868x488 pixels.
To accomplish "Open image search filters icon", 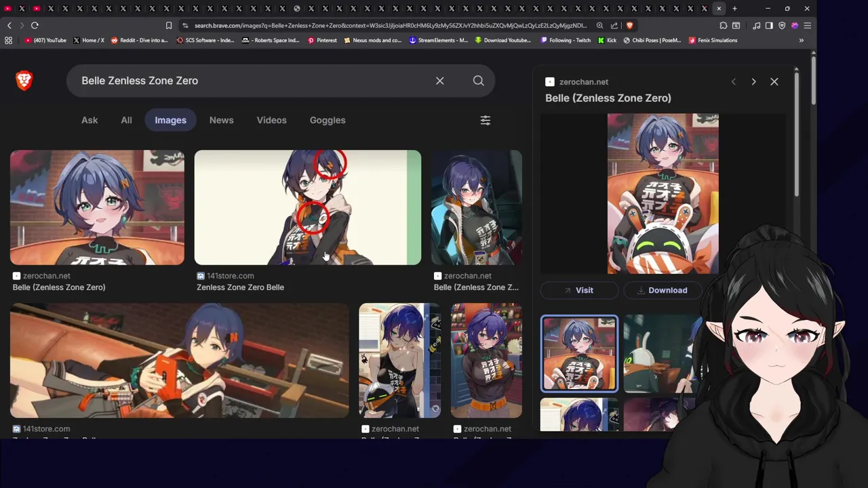I will [486, 120].
